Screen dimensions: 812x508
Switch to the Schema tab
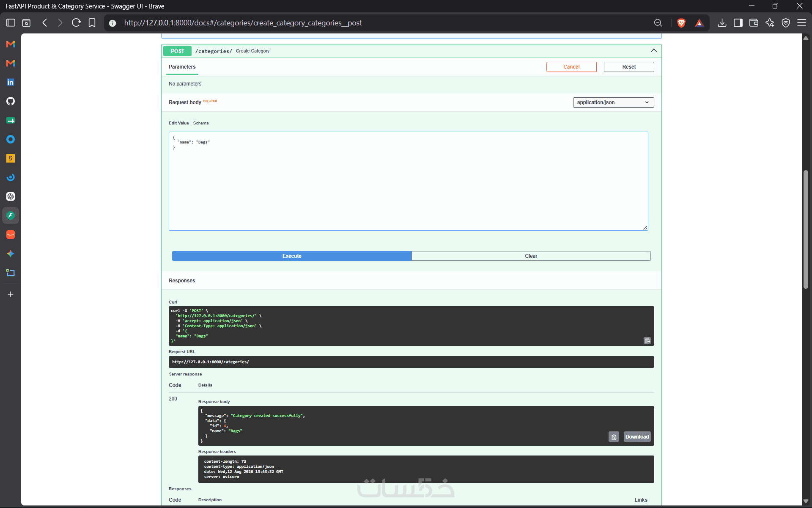point(201,123)
